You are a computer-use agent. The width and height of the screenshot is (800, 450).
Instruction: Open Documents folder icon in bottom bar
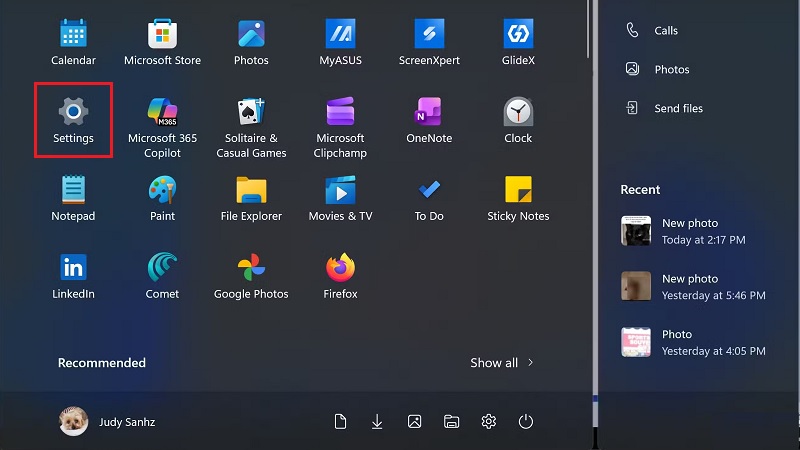[x=340, y=421]
